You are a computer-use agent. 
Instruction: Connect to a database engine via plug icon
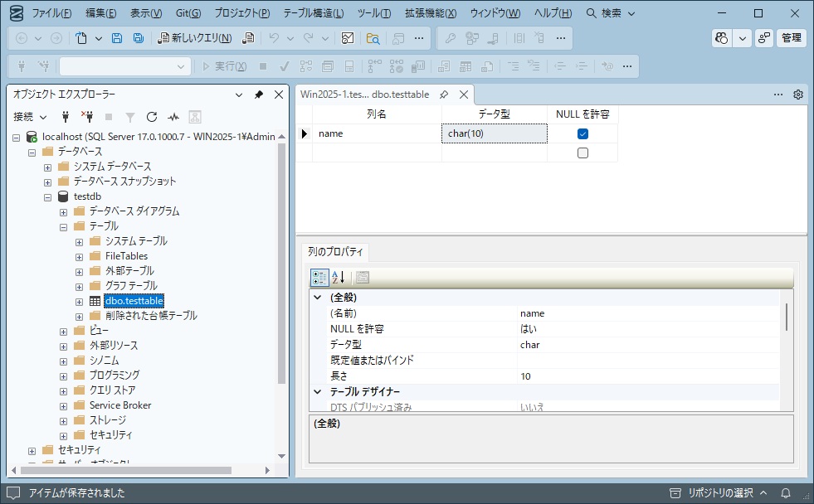65,117
